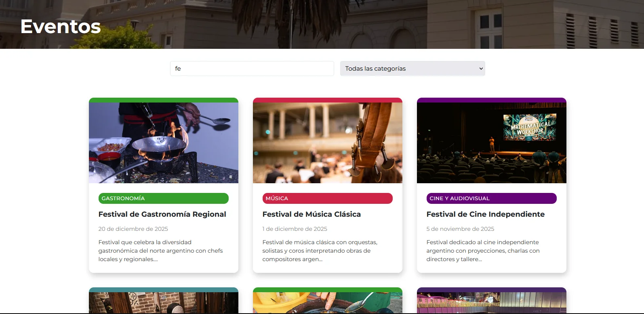Click the classical music festival description text
This screenshot has width=644, height=314.
[x=320, y=251]
